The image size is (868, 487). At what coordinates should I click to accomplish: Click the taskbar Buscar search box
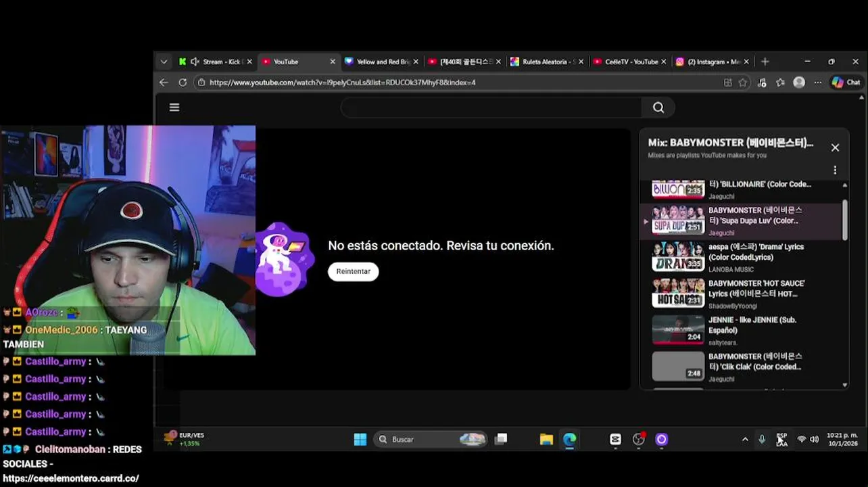pyautogui.click(x=431, y=440)
